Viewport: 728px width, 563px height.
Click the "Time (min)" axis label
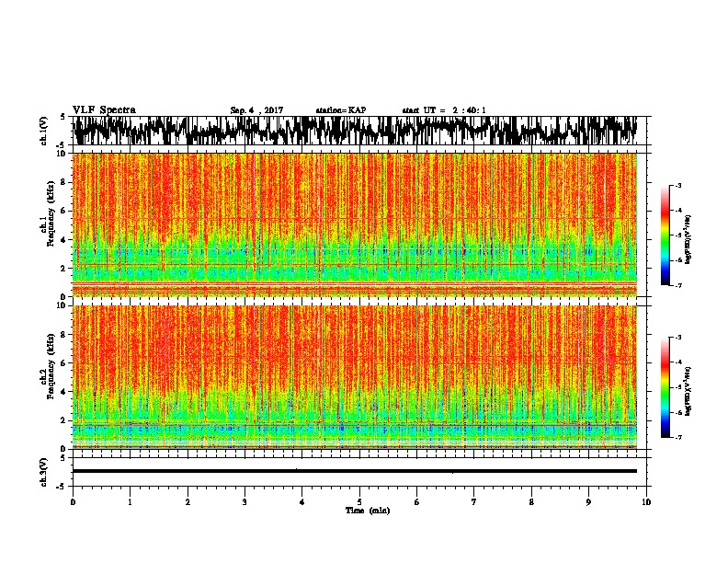point(368,511)
